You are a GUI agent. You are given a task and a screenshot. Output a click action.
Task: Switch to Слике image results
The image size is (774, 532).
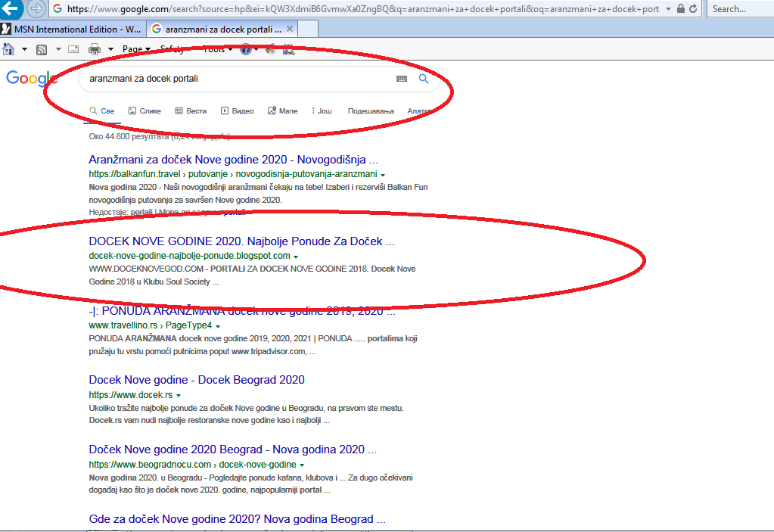point(145,111)
